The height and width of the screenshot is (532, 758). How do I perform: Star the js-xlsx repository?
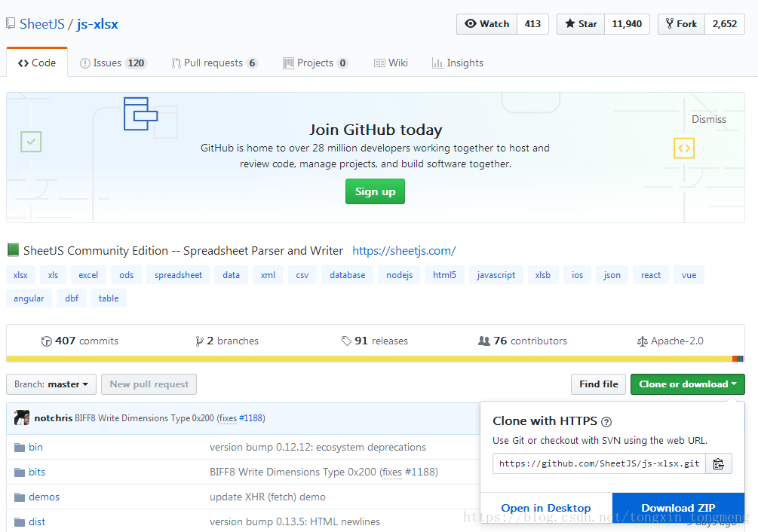coord(581,24)
